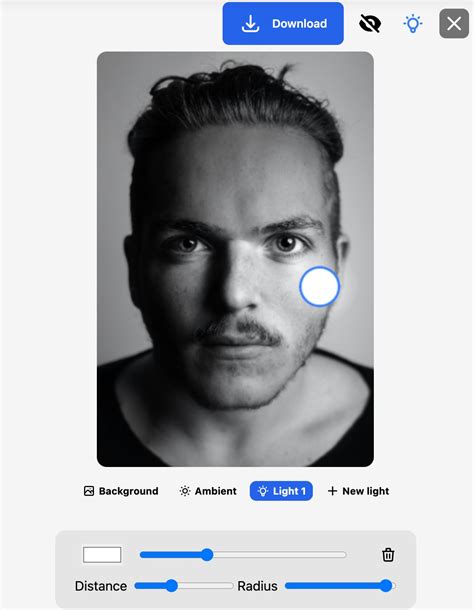Click the download arrow icon
The image size is (474, 610).
tap(250, 24)
